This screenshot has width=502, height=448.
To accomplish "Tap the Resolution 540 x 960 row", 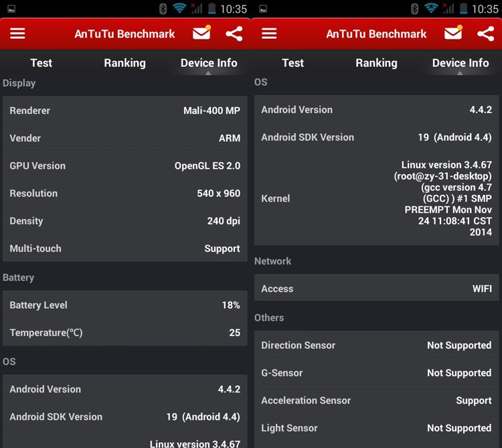I will click(x=125, y=194).
